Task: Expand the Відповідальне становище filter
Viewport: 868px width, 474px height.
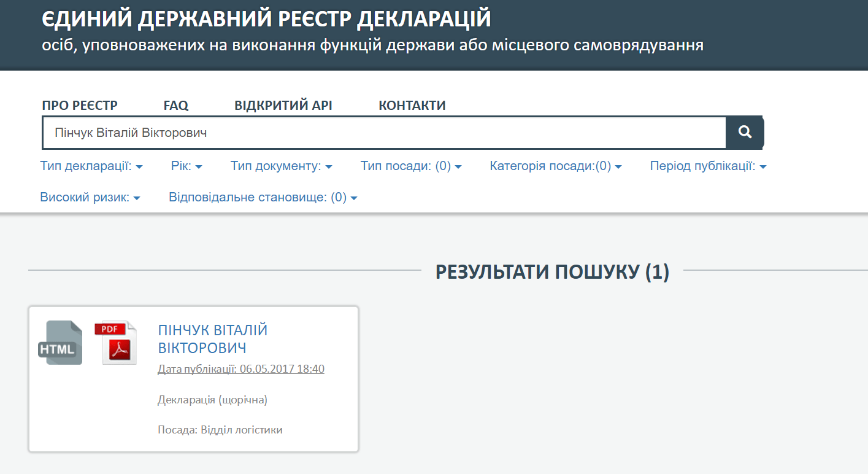Action: pyautogui.click(x=263, y=198)
